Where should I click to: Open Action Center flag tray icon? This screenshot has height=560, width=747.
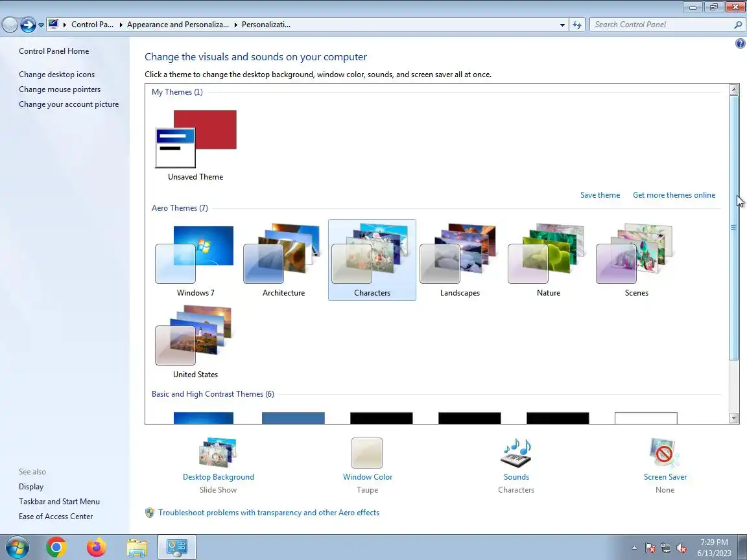pyautogui.click(x=650, y=548)
